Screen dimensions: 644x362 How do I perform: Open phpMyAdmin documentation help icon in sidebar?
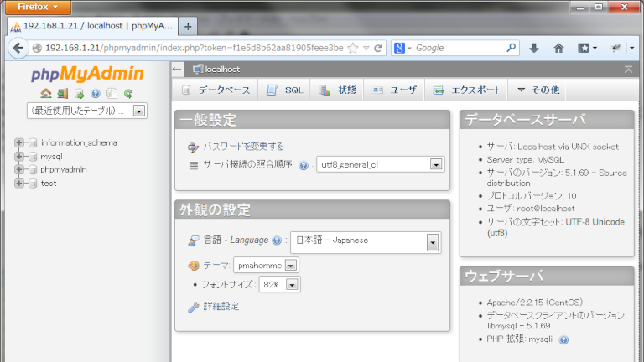tap(96, 94)
